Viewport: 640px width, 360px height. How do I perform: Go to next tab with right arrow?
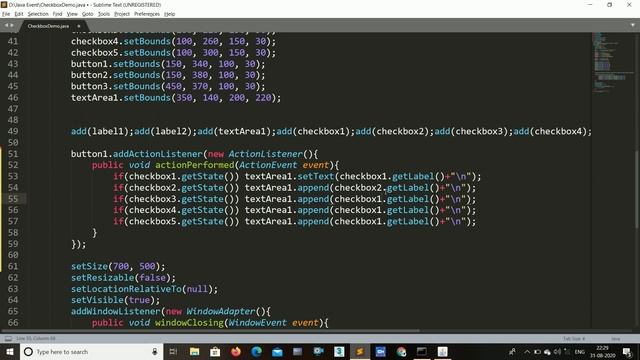[x=12, y=25]
